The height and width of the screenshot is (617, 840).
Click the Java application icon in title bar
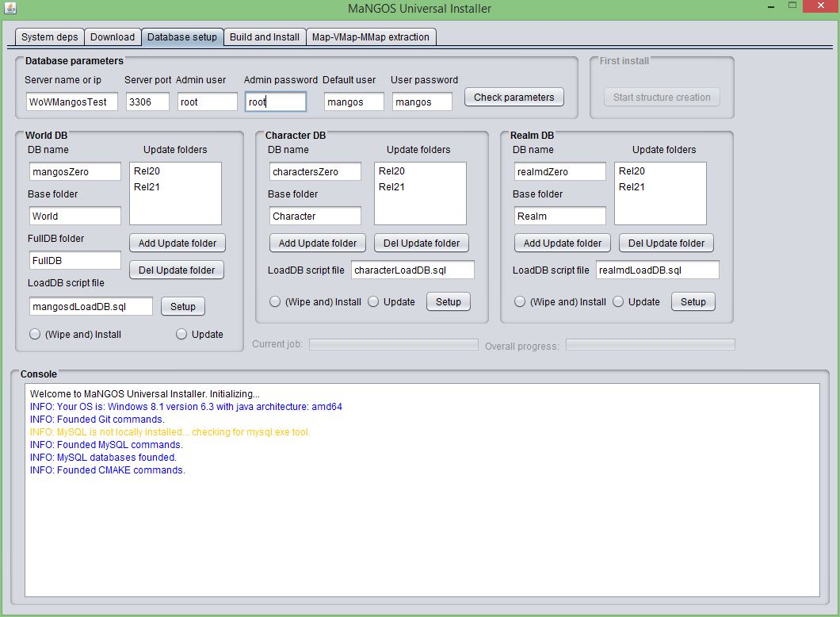tap(10, 8)
